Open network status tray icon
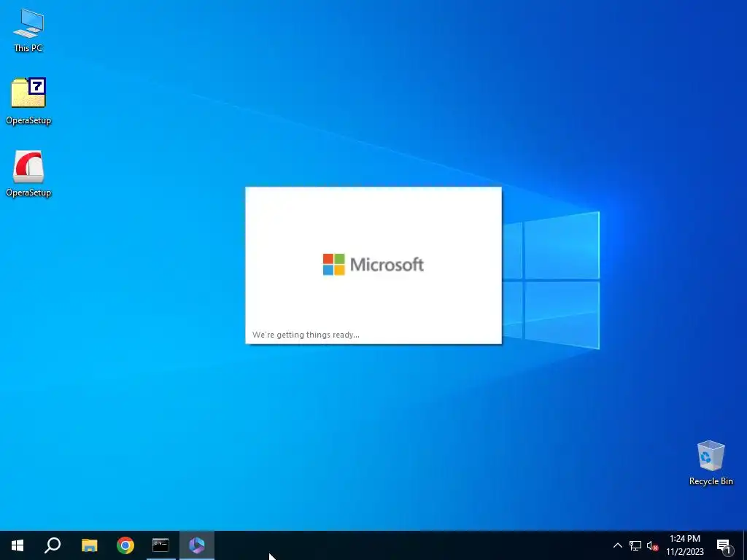This screenshot has width=747, height=560. [x=635, y=545]
